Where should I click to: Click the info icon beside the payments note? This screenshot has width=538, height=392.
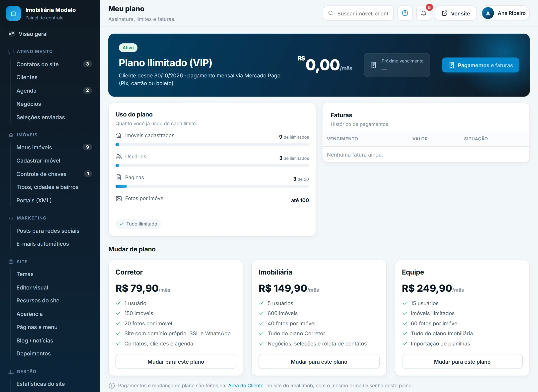tap(112, 386)
